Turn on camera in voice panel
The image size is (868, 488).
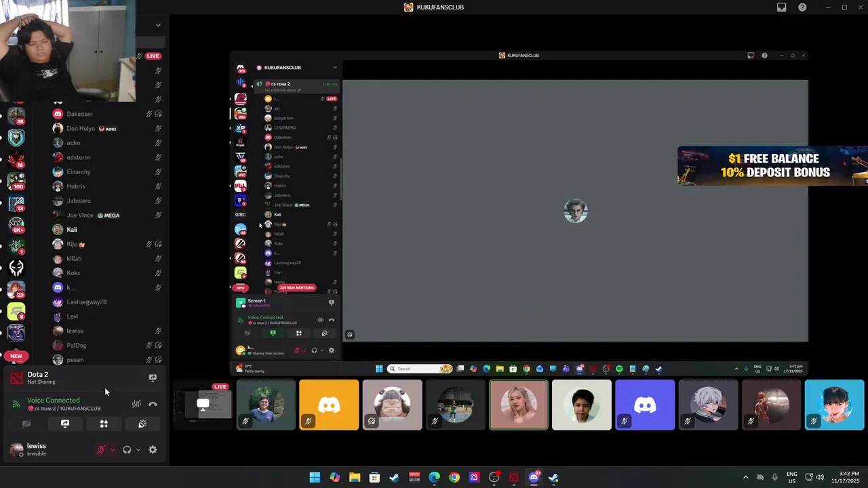[x=26, y=424]
